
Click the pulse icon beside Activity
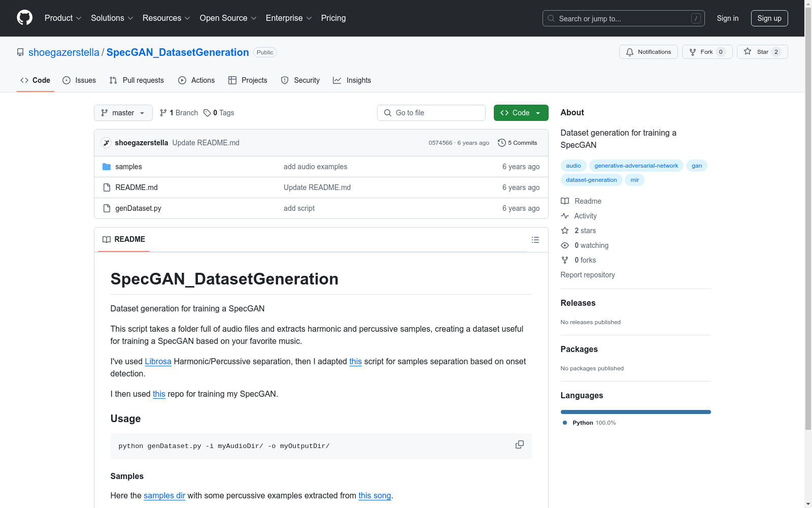[x=565, y=216]
